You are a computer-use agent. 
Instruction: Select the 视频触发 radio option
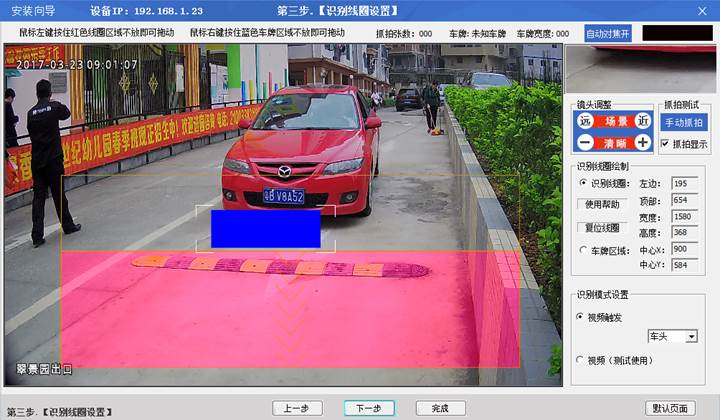click(x=581, y=317)
